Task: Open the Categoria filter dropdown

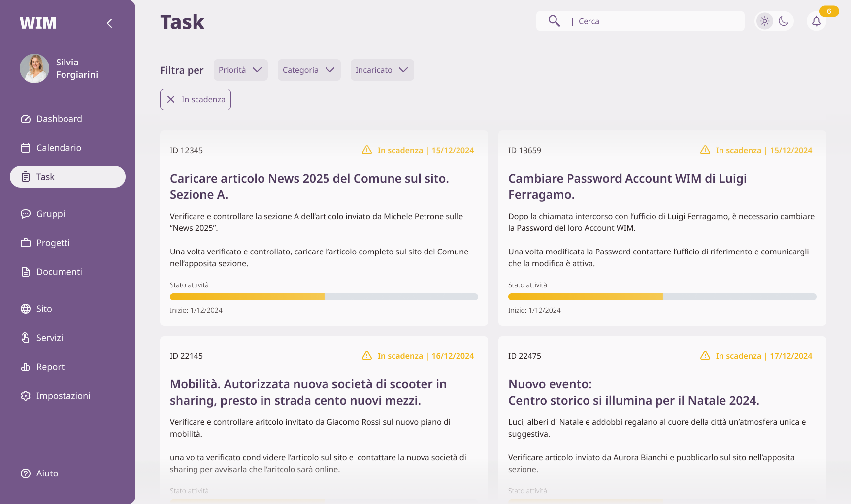Action: coord(309,70)
